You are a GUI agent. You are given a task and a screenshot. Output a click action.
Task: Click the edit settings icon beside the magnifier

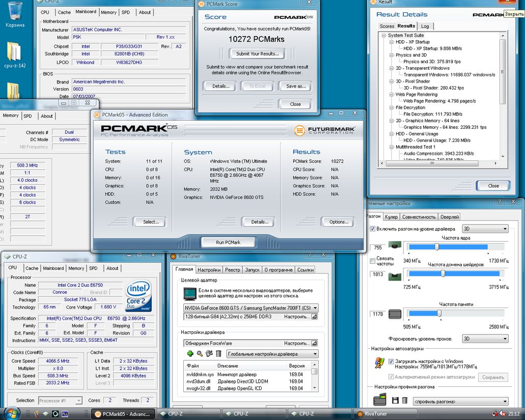(209, 353)
